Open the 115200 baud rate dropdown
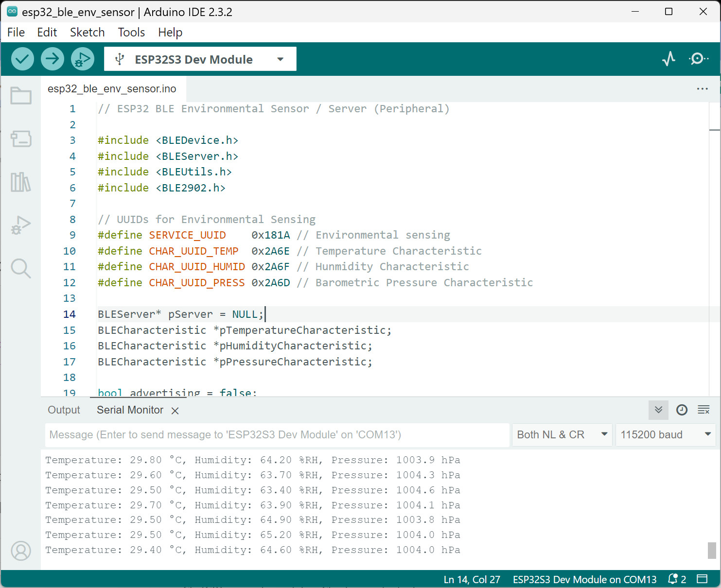Image resolution: width=721 pixels, height=588 pixels. tap(666, 435)
